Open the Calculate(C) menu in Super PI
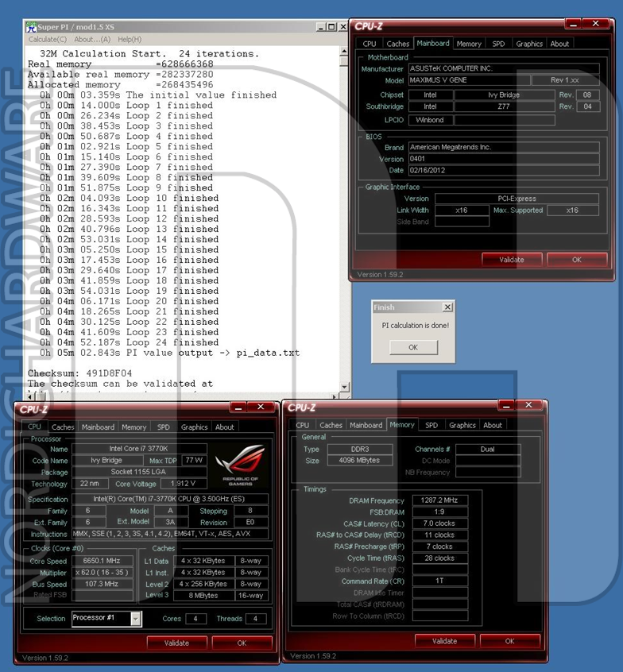Viewport: 623px width, 672px height. point(48,39)
